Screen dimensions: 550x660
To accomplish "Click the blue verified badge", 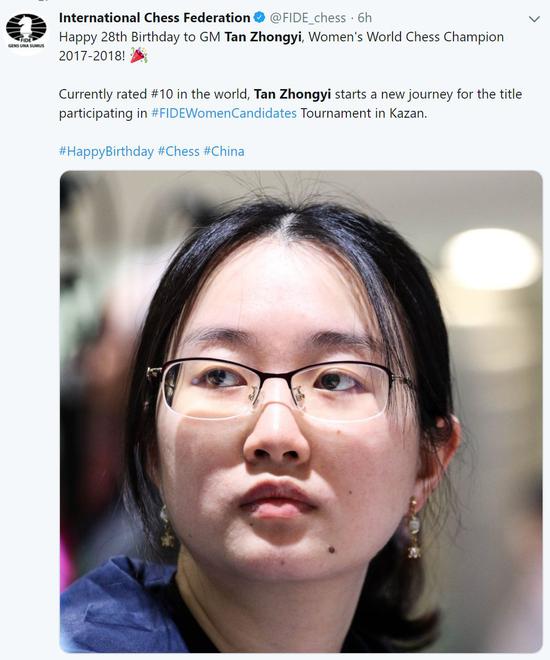I will point(260,18).
